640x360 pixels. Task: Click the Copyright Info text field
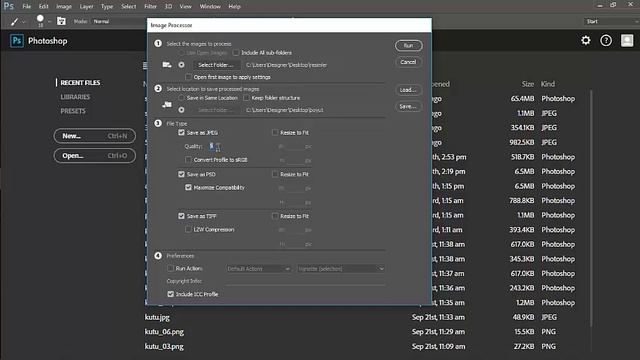[305, 281]
